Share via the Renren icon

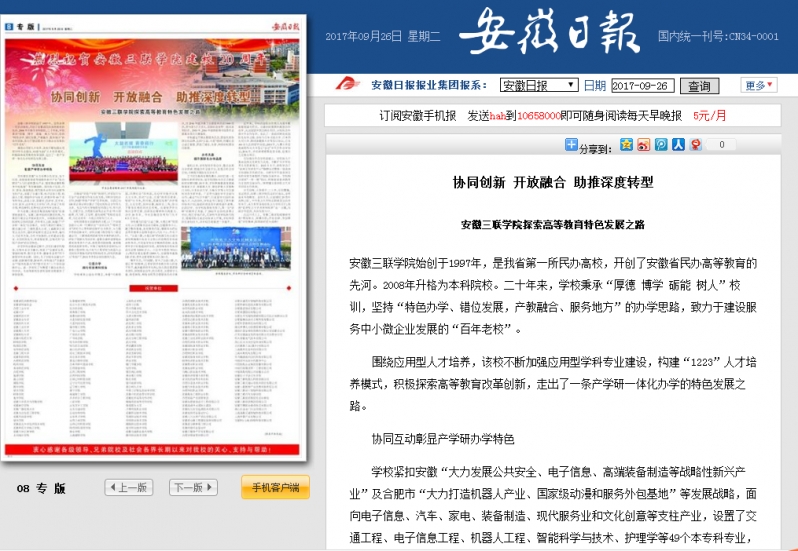tap(677, 145)
